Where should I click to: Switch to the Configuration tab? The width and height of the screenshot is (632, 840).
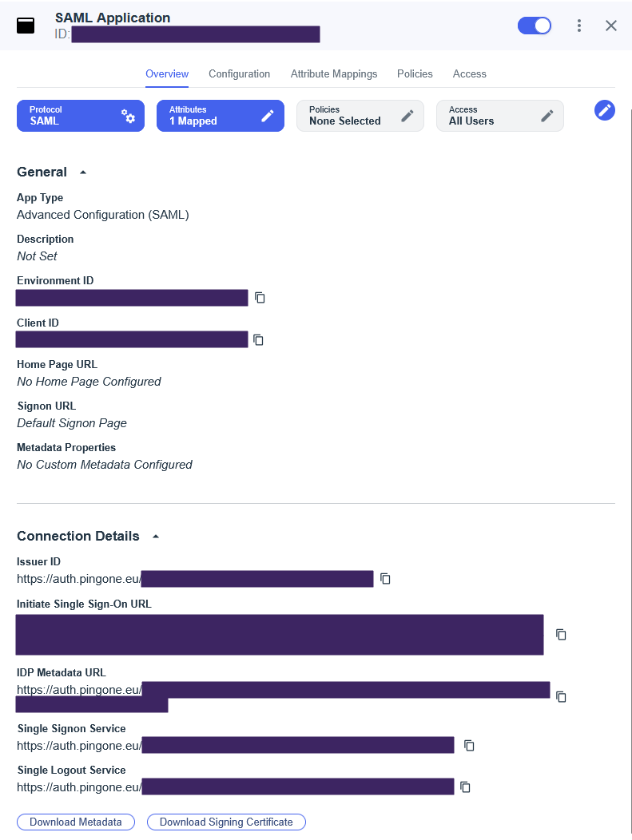click(239, 74)
